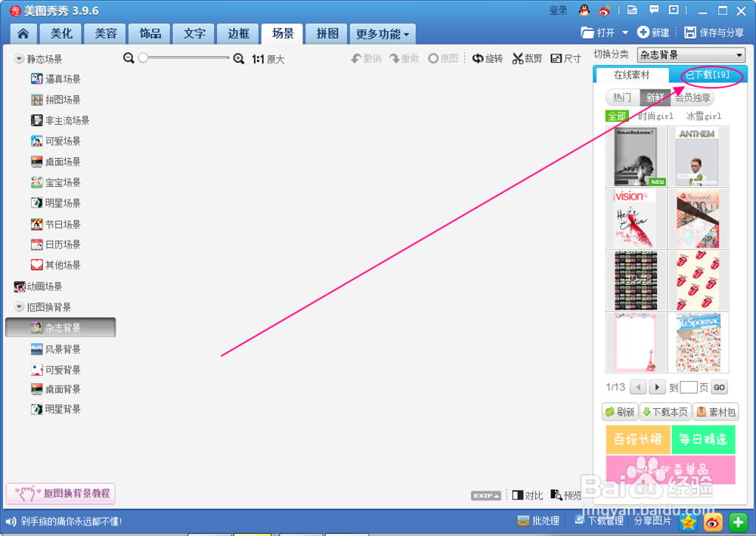Viewport: 756px width, 536px height.
Task: Click the 重做 redo button
Action: [x=404, y=59]
